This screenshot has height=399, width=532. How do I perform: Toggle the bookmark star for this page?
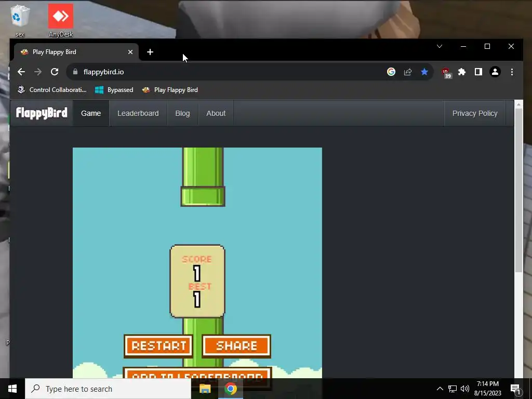pos(424,72)
